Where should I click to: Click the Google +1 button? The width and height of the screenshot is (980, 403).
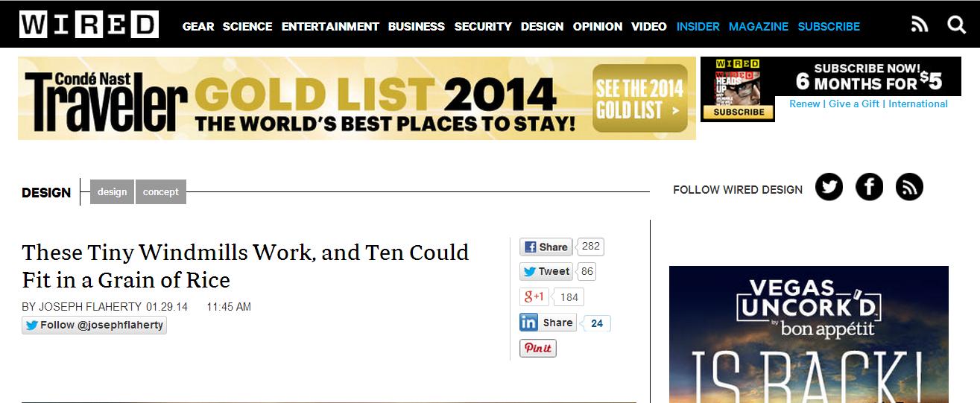click(534, 296)
